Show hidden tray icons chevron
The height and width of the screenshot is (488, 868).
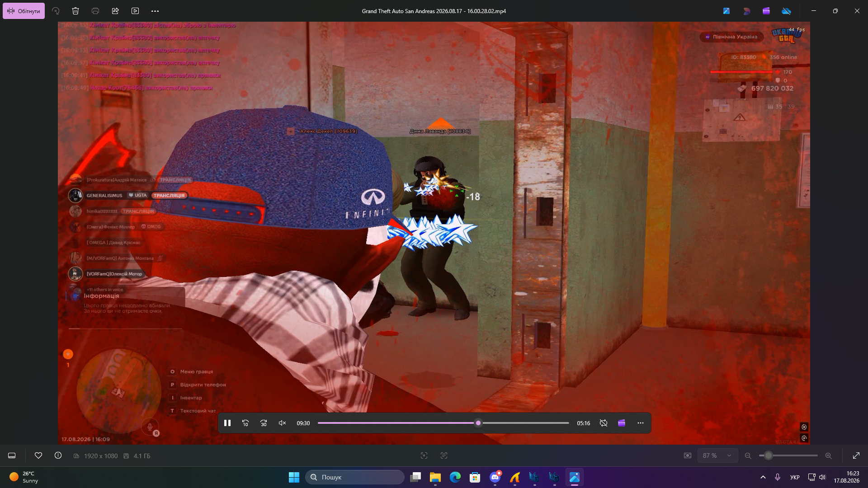(x=763, y=477)
